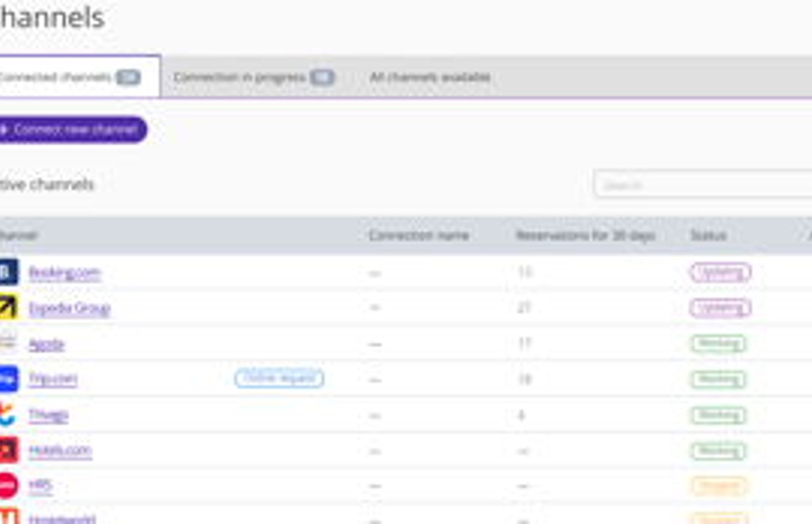Click the Trivago logo icon
The height and width of the screenshot is (524, 812).
pyautogui.click(x=7, y=414)
